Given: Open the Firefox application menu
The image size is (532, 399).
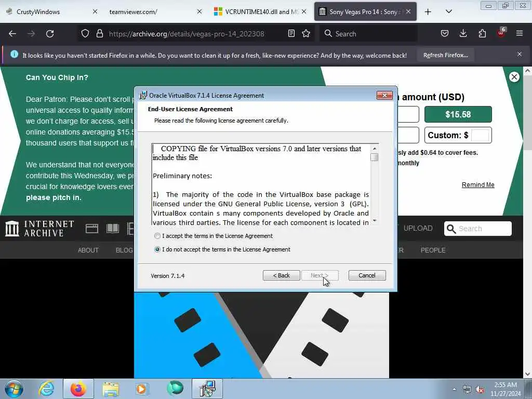Looking at the screenshot, I should click(520, 34).
